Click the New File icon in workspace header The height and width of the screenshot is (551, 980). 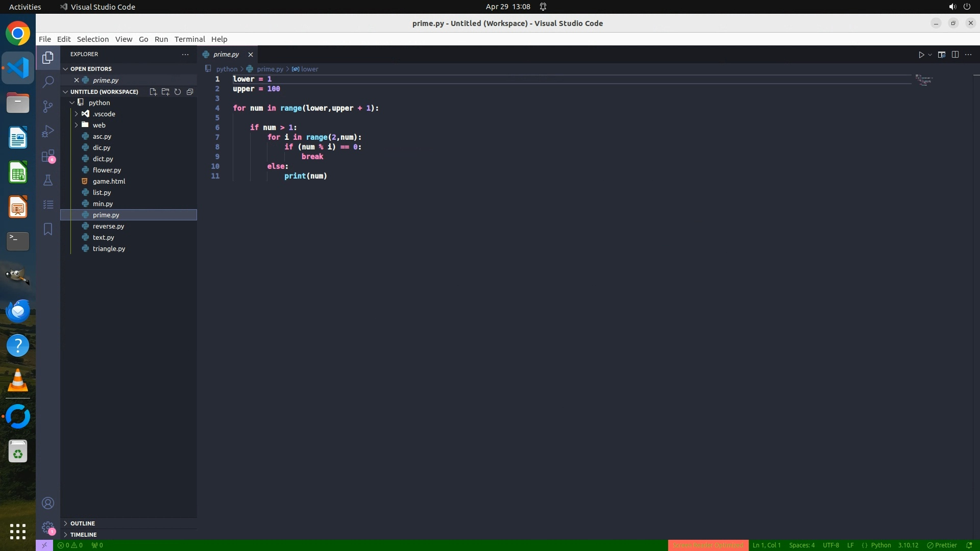pyautogui.click(x=153, y=92)
